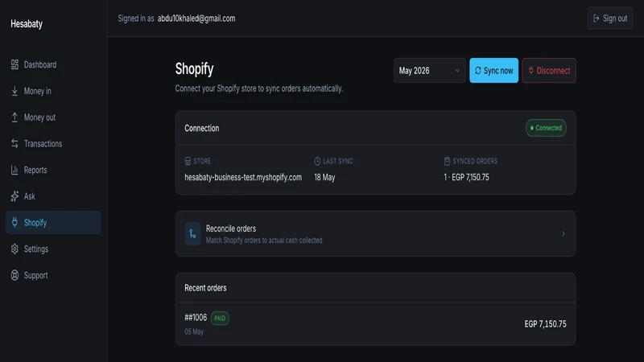
Task: Open the Support page
Action: tap(53, 275)
